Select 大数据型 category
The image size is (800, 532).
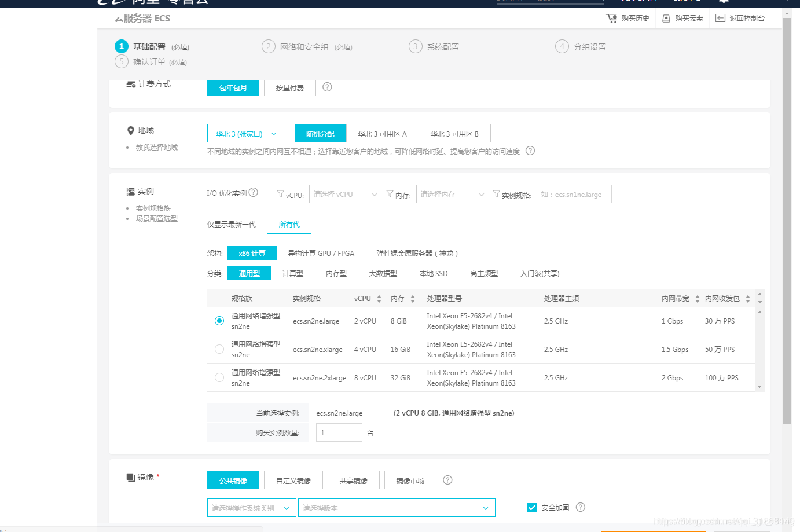pos(383,273)
